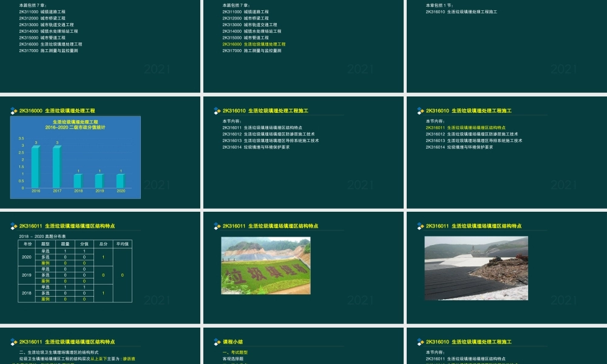607x364 pixels.
Task: Click the 平均值 header cell in the table
Action: click(123, 244)
